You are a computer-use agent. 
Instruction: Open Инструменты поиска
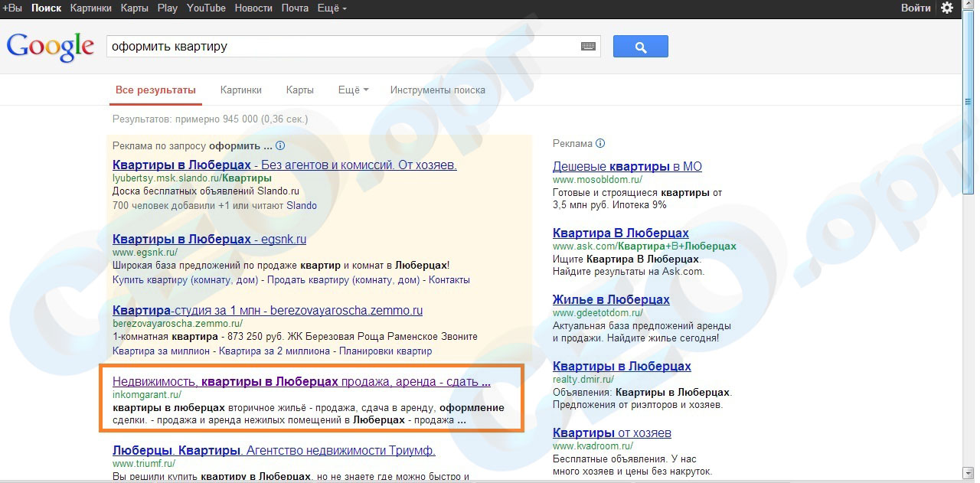[438, 90]
